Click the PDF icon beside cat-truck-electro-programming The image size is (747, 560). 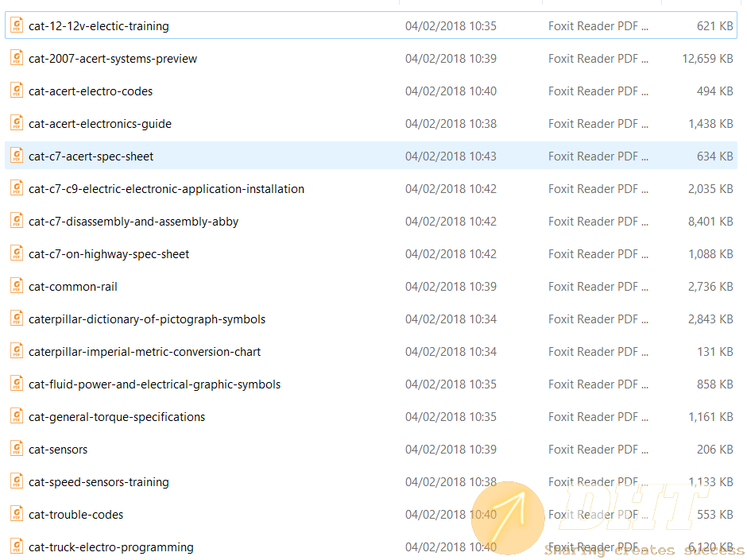click(17, 546)
